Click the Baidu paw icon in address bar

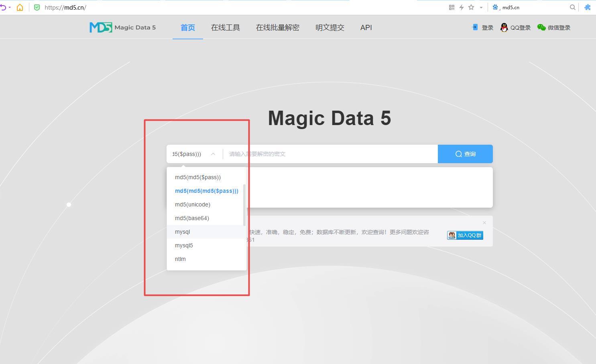[x=494, y=7]
